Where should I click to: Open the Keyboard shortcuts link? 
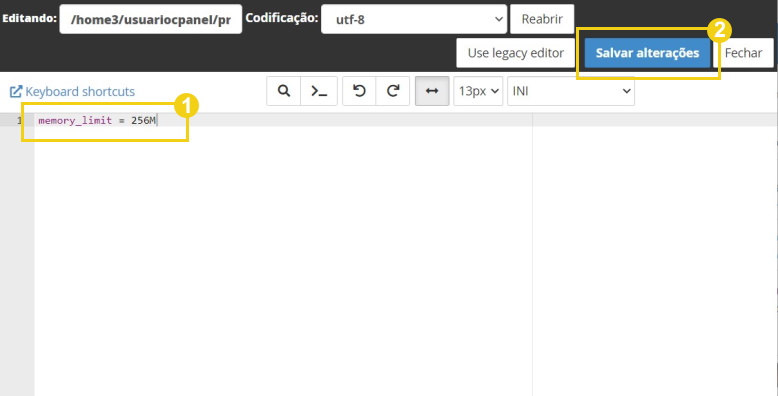click(72, 91)
